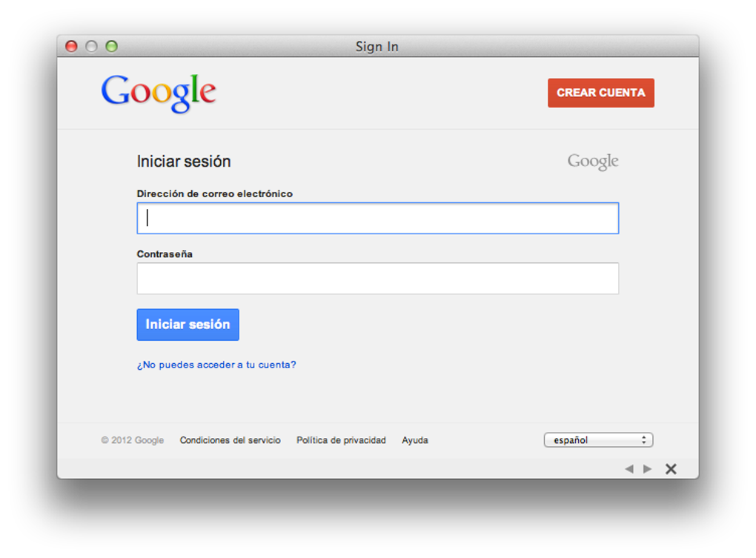The height and width of the screenshot is (558, 756).
Task: Click the Sign In window title bar
Action: coord(377,47)
